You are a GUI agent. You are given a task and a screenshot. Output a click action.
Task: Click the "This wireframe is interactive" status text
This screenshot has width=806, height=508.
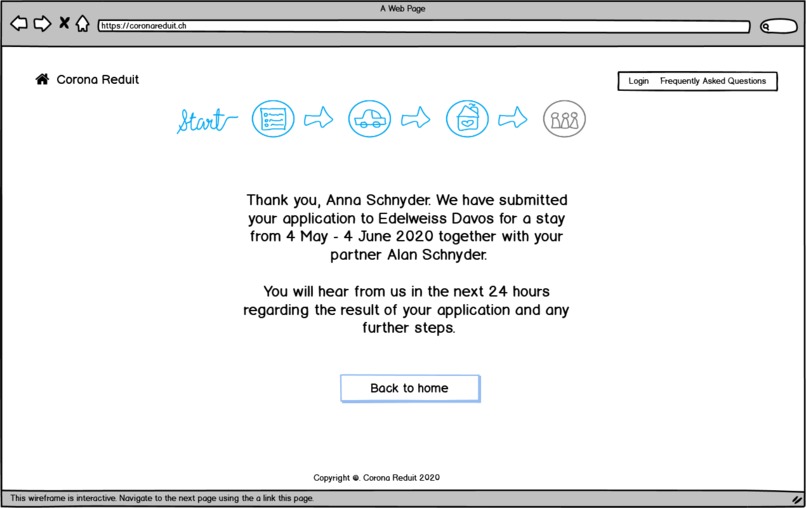(x=162, y=498)
